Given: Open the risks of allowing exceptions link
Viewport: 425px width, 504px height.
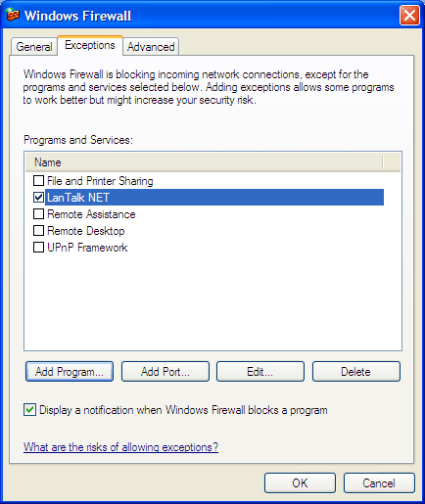Looking at the screenshot, I should (x=120, y=447).
